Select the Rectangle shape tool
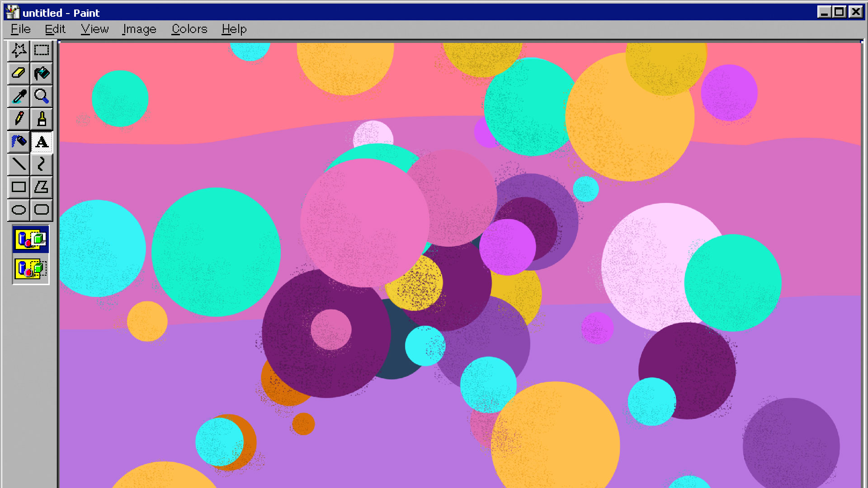Image resolution: width=868 pixels, height=488 pixels. click(19, 187)
